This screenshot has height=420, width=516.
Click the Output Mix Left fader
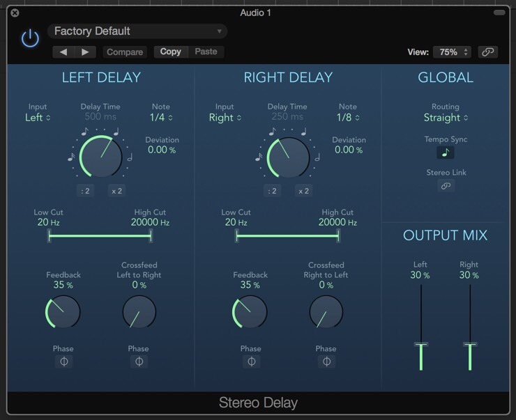coord(421,344)
